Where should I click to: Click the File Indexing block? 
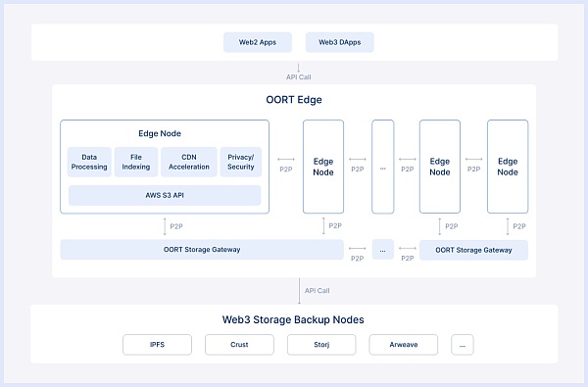click(136, 162)
